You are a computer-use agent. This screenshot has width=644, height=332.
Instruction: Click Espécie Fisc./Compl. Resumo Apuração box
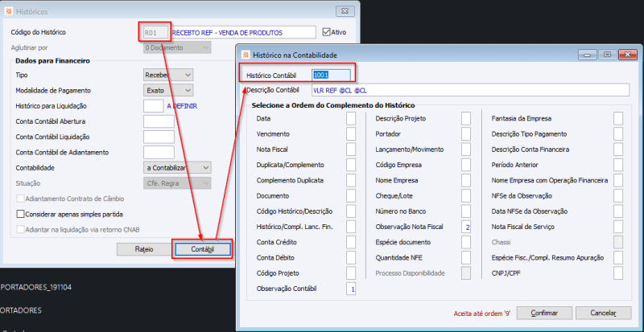(x=618, y=258)
